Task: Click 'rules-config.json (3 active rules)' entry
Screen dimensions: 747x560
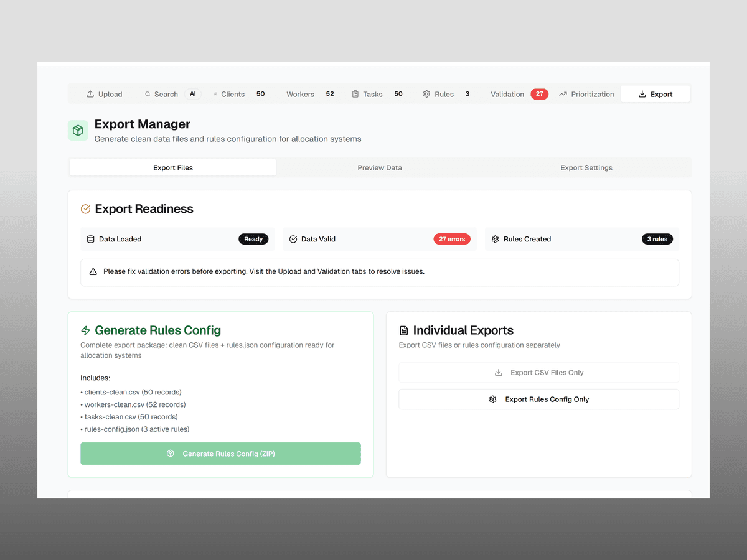Action: pyautogui.click(x=135, y=429)
